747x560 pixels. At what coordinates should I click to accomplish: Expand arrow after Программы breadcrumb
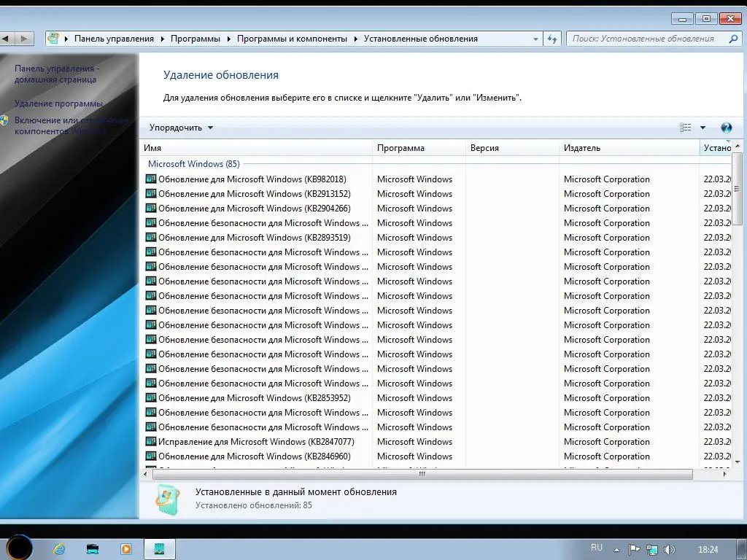point(228,39)
